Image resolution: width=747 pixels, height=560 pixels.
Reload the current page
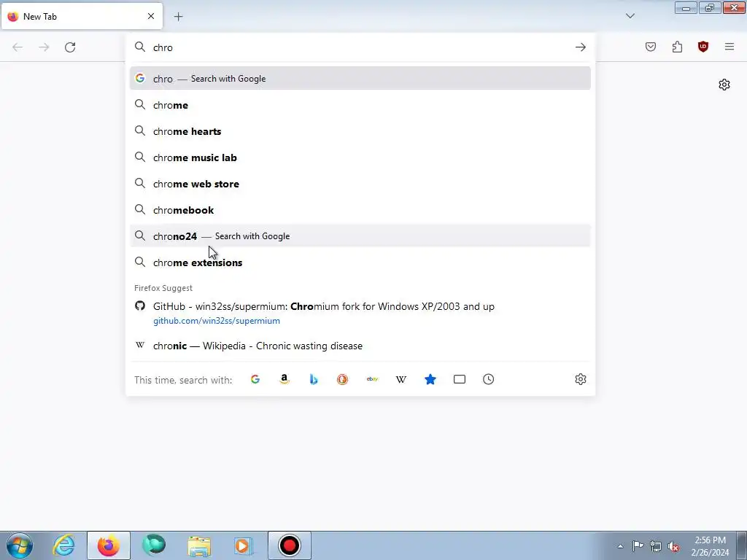(x=70, y=47)
